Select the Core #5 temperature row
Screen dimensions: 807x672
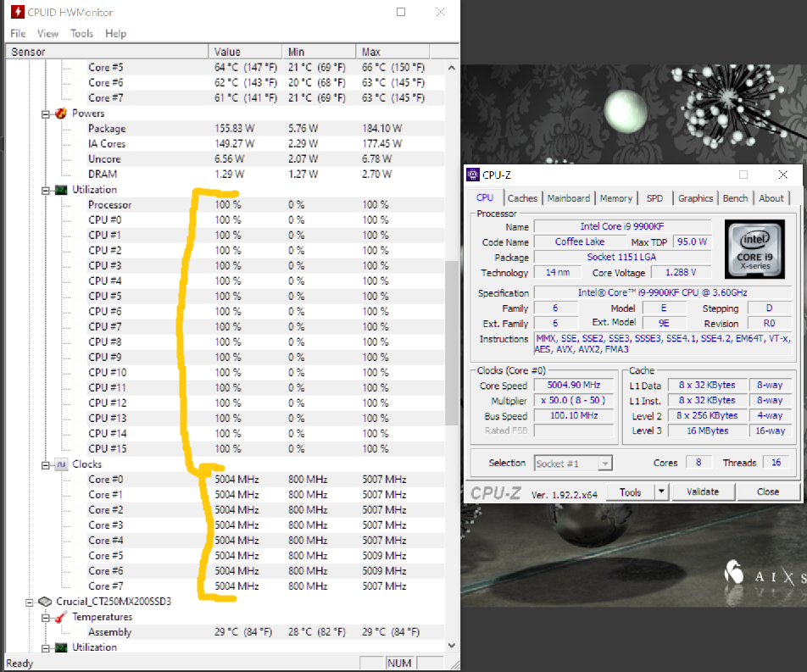tap(265, 68)
